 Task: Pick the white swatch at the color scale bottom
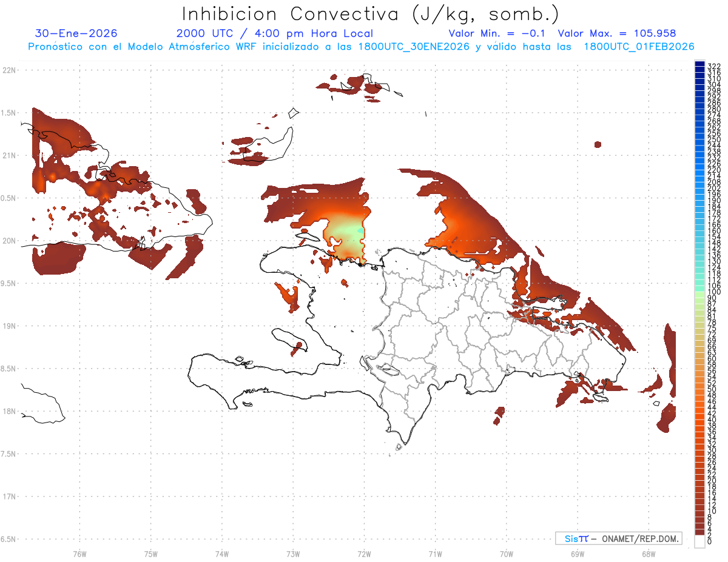point(699,543)
